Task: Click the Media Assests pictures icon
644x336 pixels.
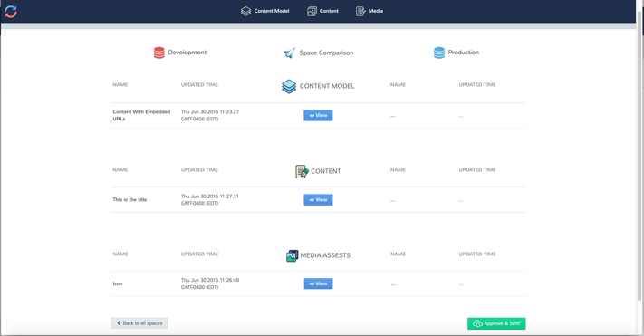Action: pyautogui.click(x=292, y=256)
